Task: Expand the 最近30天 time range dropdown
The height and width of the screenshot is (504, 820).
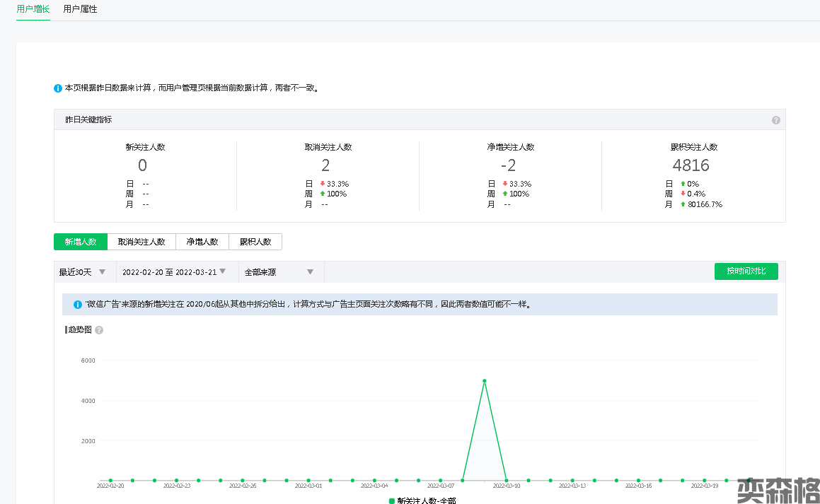Action: tap(82, 272)
